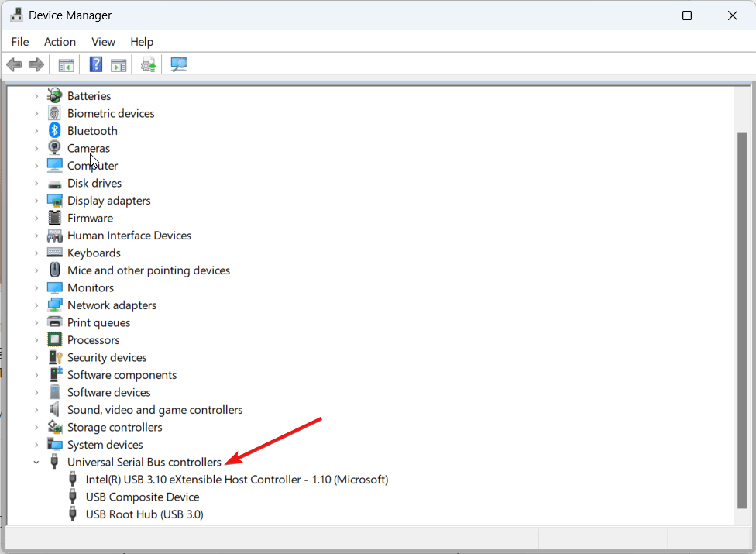Click the Cameras webcam icon

(54, 147)
